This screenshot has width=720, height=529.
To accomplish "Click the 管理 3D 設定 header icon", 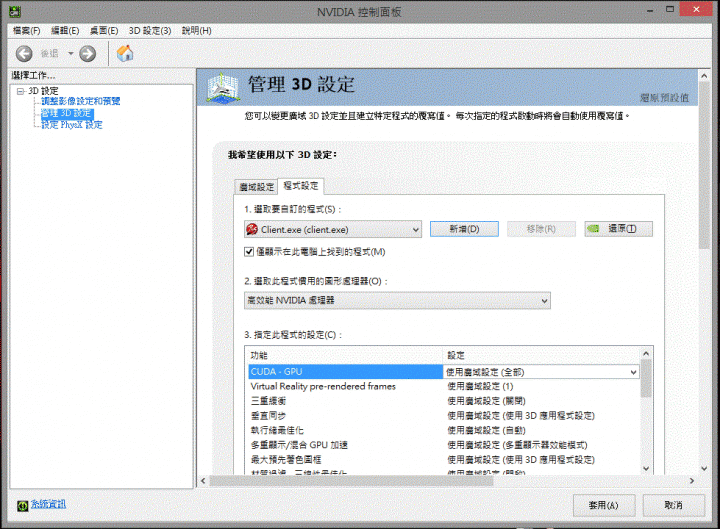I will [x=223, y=87].
